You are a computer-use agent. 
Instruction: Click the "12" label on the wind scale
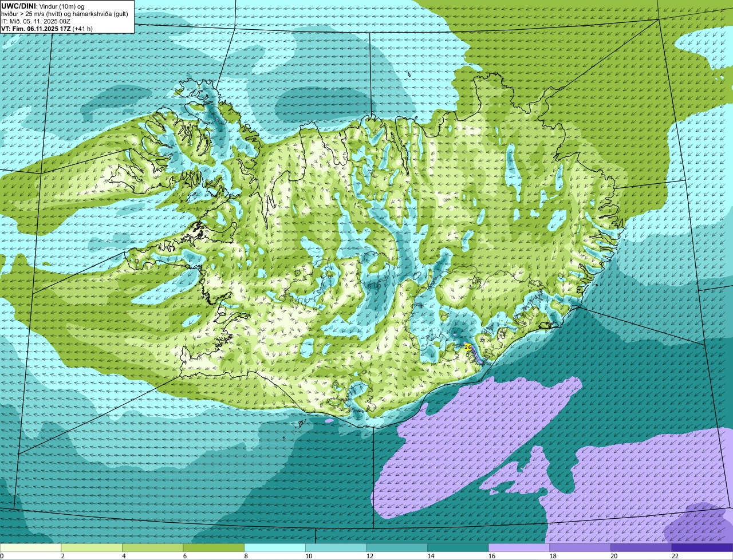coord(369,556)
